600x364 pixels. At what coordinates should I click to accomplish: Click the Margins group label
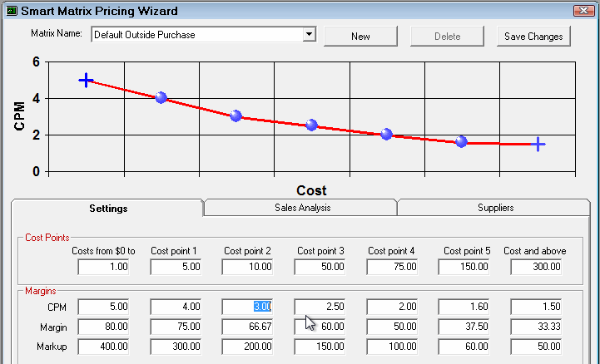(x=41, y=291)
